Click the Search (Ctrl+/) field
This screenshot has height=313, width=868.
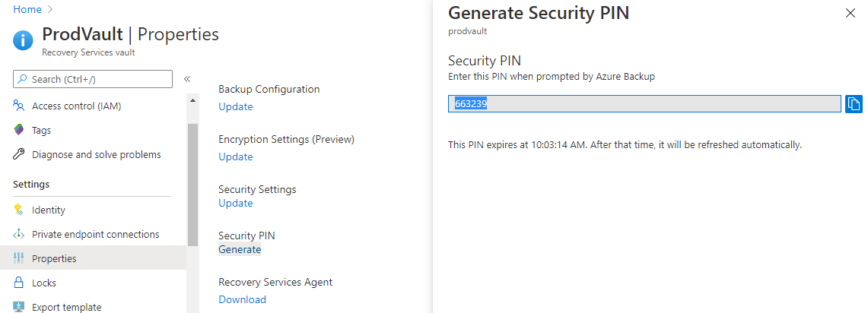click(93, 79)
